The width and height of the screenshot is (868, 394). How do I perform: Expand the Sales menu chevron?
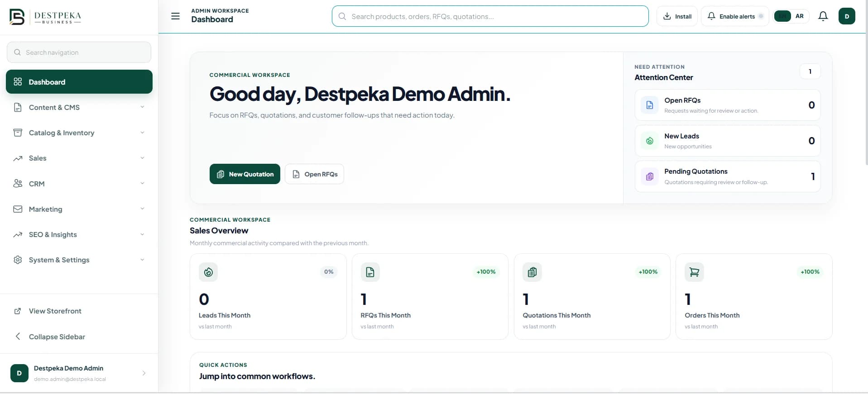(142, 158)
